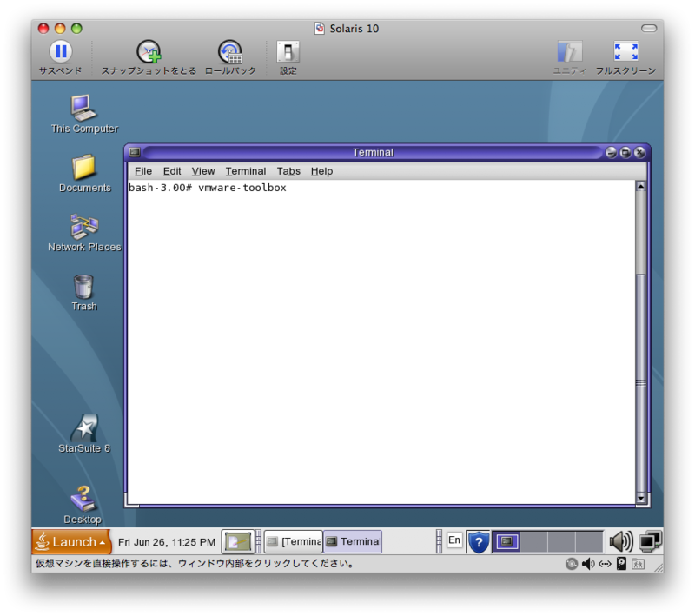The image size is (695, 616).
Task: Select the Desktop help icon
Action: coord(83,499)
